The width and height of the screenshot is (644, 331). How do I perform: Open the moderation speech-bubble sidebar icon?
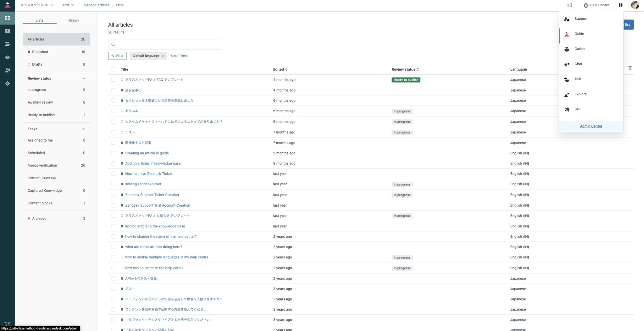point(7,31)
